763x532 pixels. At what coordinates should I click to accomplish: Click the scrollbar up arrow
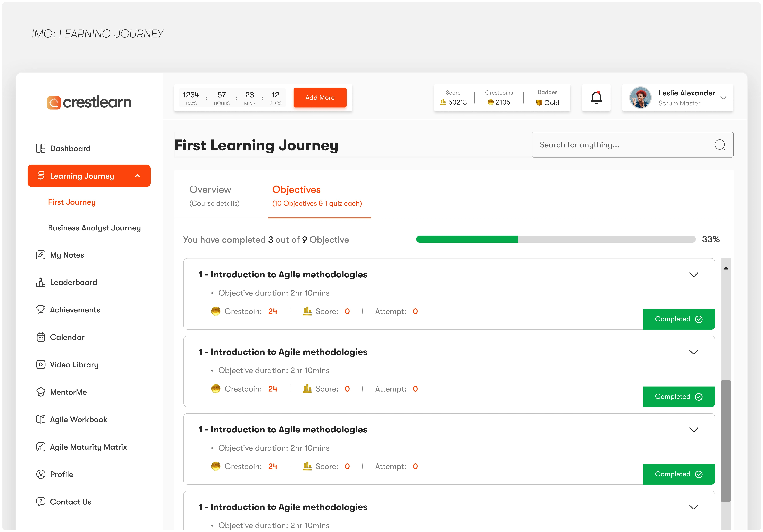point(726,268)
